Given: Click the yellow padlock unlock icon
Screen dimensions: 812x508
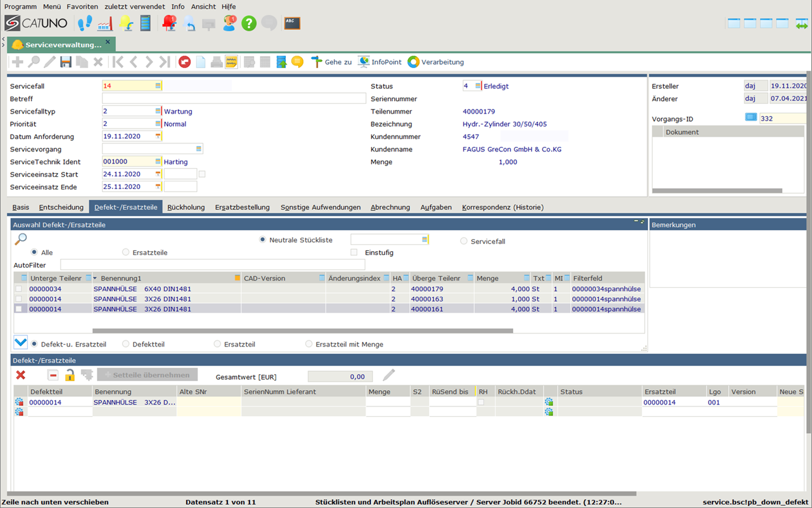Looking at the screenshot, I should (x=70, y=375).
